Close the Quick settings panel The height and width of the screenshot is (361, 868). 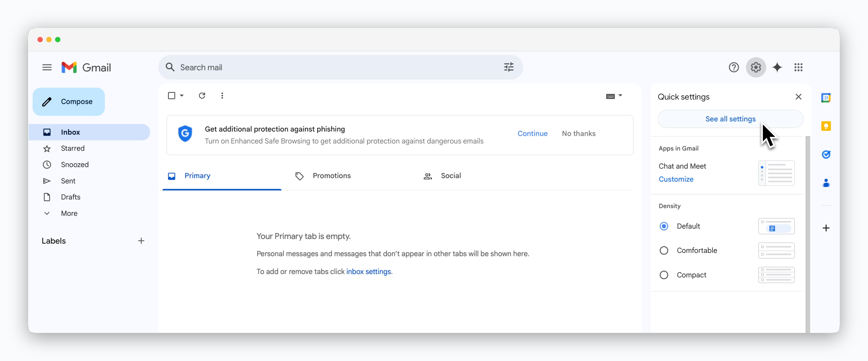(798, 97)
